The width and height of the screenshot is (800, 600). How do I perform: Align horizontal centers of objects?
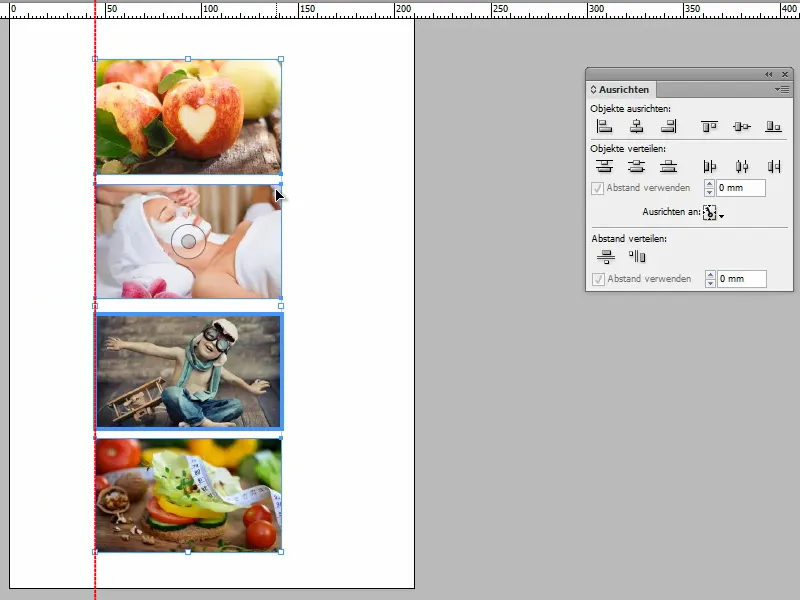pyautogui.click(x=636, y=126)
